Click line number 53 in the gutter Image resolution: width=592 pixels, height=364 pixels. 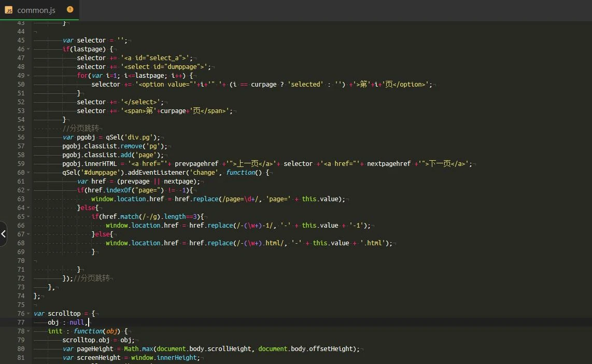[x=21, y=111]
